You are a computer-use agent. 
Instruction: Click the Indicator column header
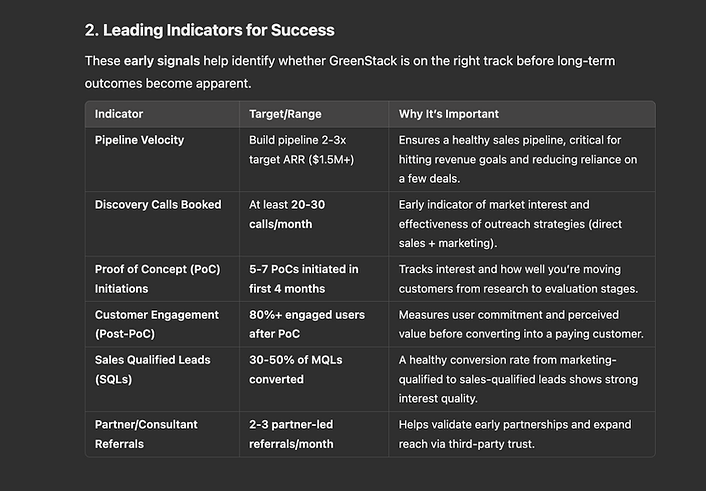119,114
